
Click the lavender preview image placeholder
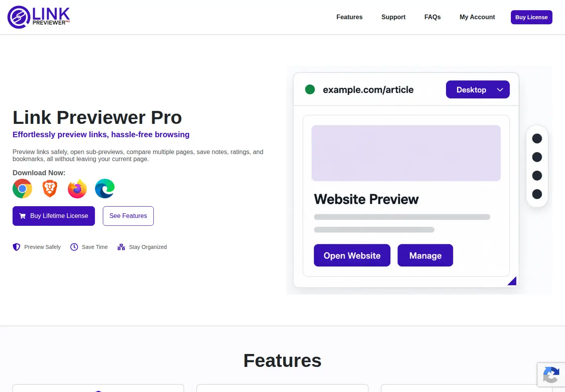coord(406,153)
